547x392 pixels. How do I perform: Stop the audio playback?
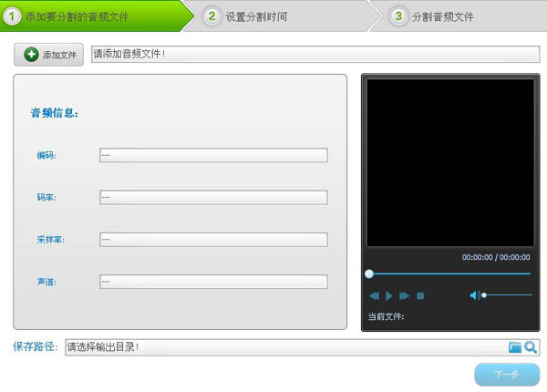click(x=420, y=295)
